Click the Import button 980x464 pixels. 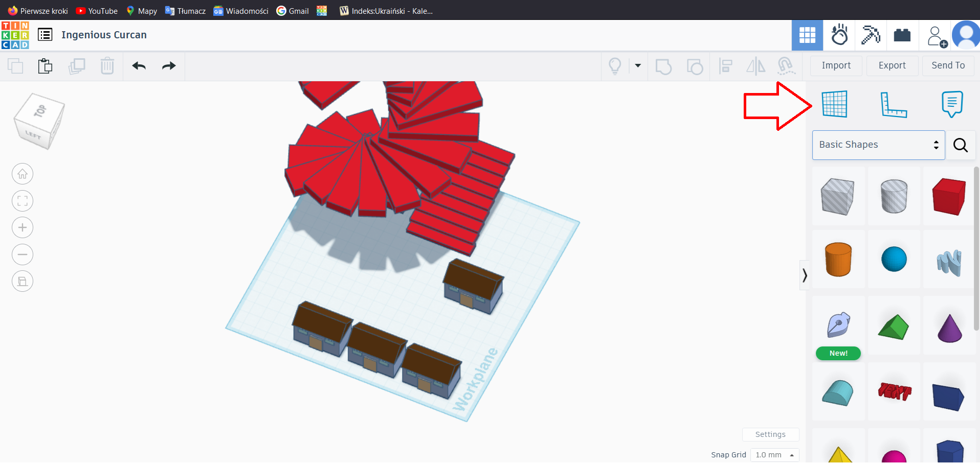(x=836, y=65)
